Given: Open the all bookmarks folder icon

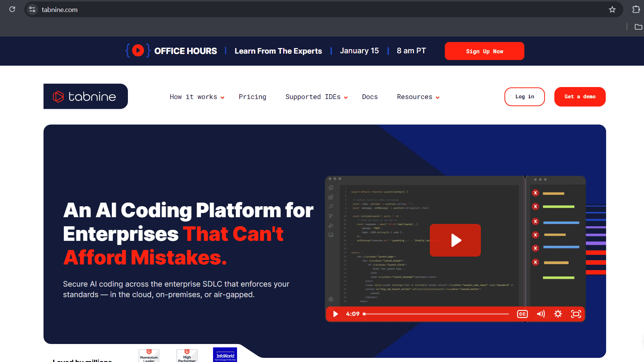Looking at the screenshot, I should [638, 27].
